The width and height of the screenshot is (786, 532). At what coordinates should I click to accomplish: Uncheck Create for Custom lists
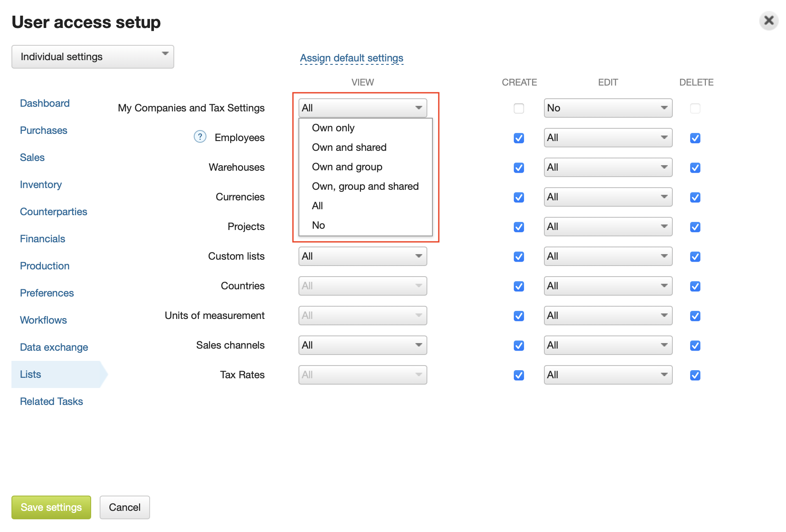519,257
